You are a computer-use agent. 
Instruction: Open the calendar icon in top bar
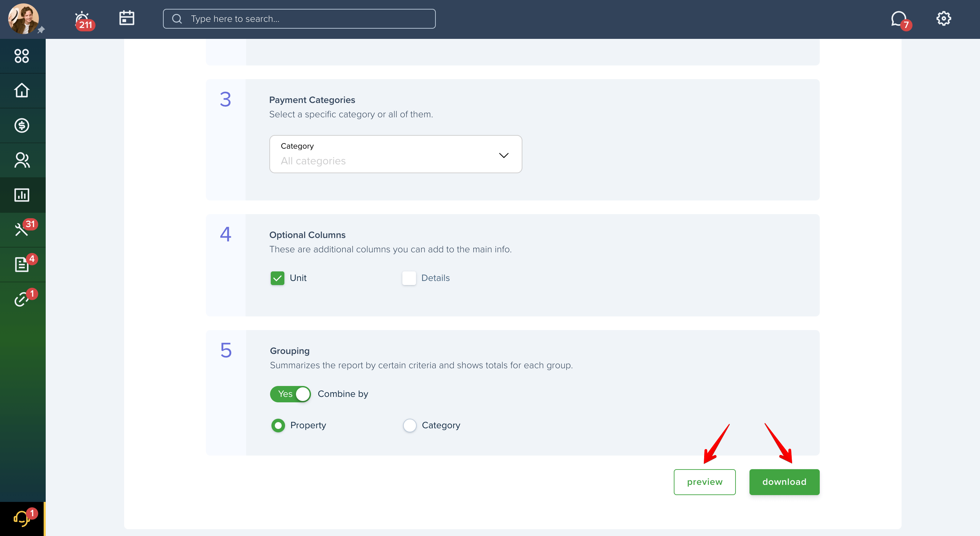tap(127, 18)
